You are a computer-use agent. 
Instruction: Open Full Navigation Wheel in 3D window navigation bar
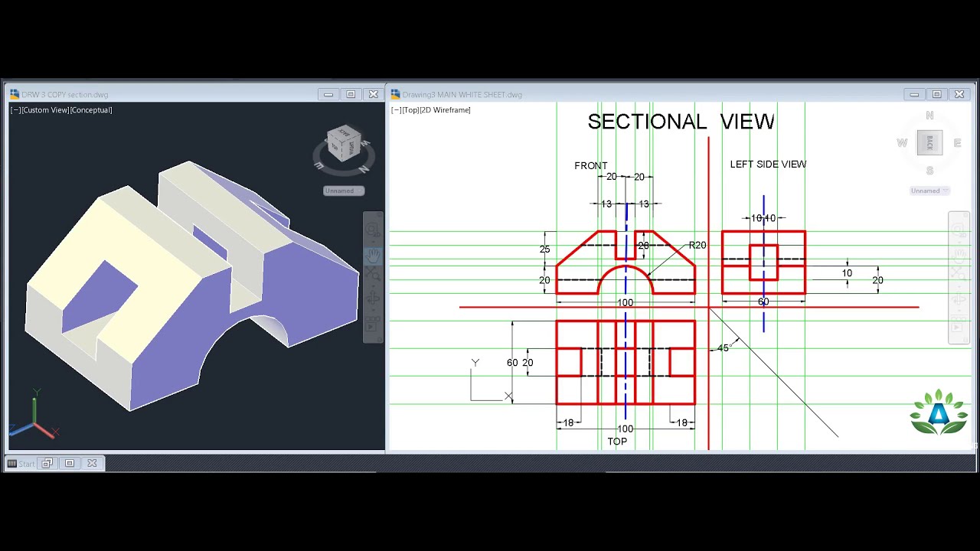pyautogui.click(x=373, y=230)
